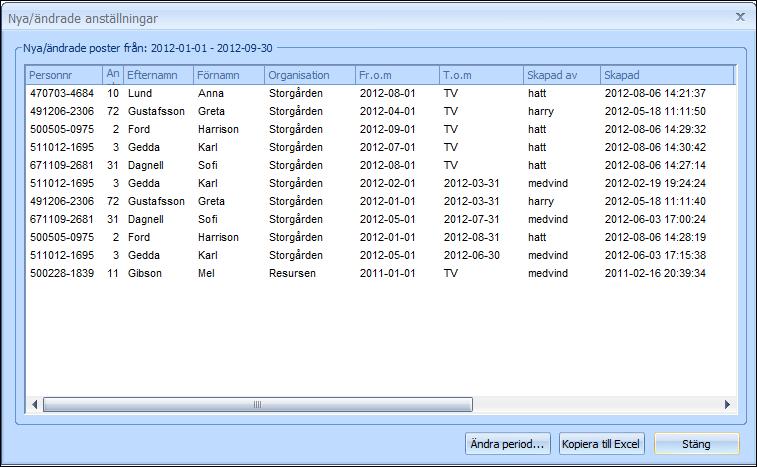Sort by Personnr column header
The width and height of the screenshot is (757, 467).
64,75
